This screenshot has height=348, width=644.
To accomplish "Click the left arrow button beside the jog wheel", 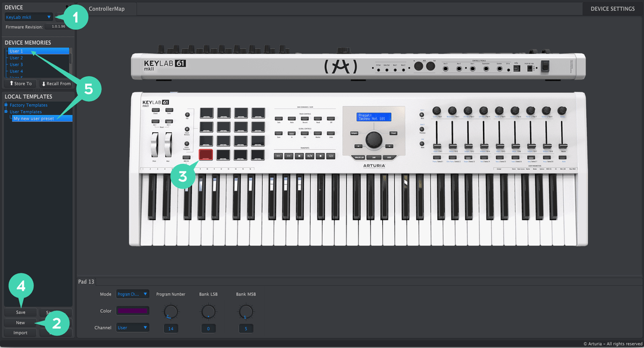I will click(x=358, y=146).
